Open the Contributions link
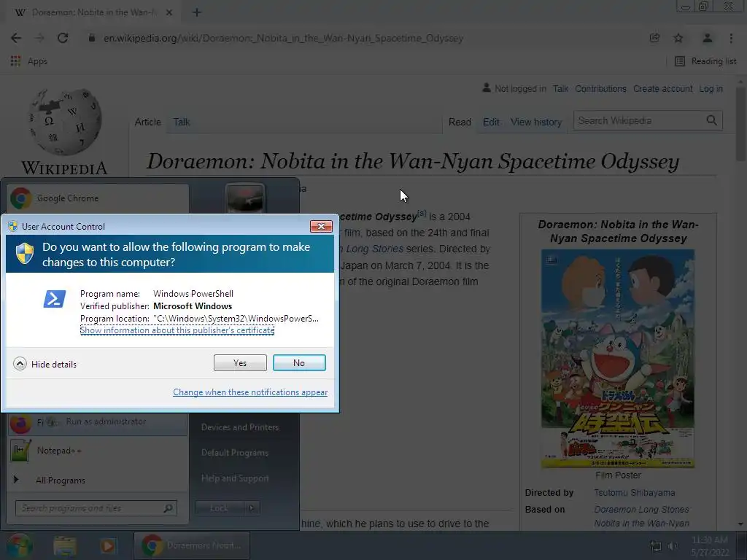This screenshot has height=560, width=747. click(x=601, y=88)
